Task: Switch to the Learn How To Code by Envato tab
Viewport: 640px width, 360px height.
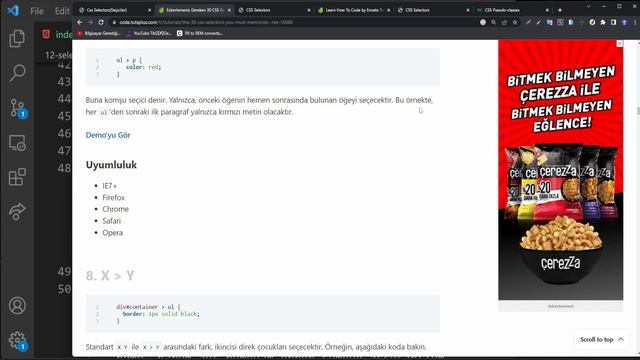Action: pyautogui.click(x=354, y=10)
